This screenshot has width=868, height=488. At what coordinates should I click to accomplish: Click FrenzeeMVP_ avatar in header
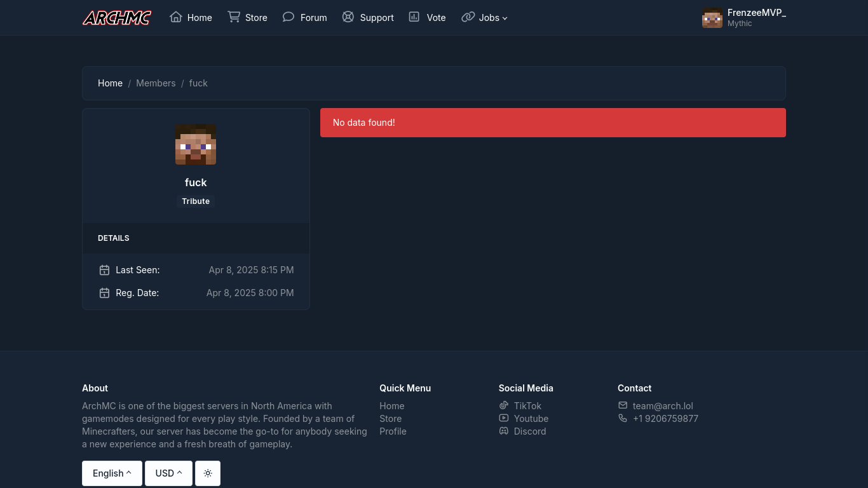pyautogui.click(x=712, y=18)
